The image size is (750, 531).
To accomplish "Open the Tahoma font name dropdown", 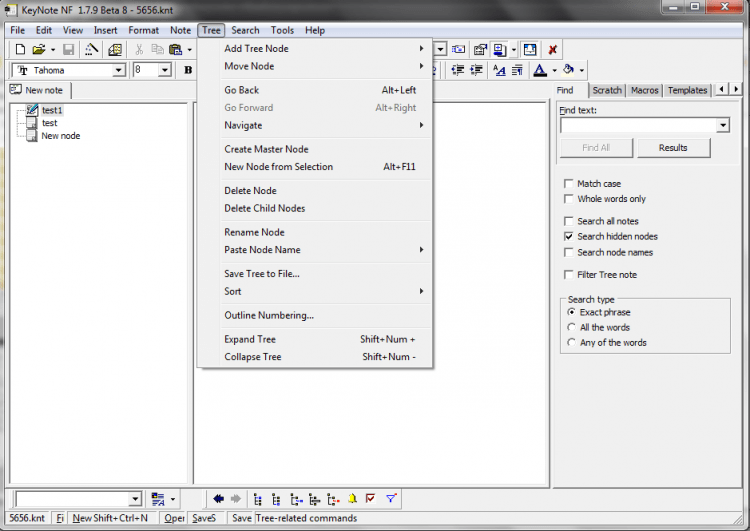I will [x=119, y=70].
